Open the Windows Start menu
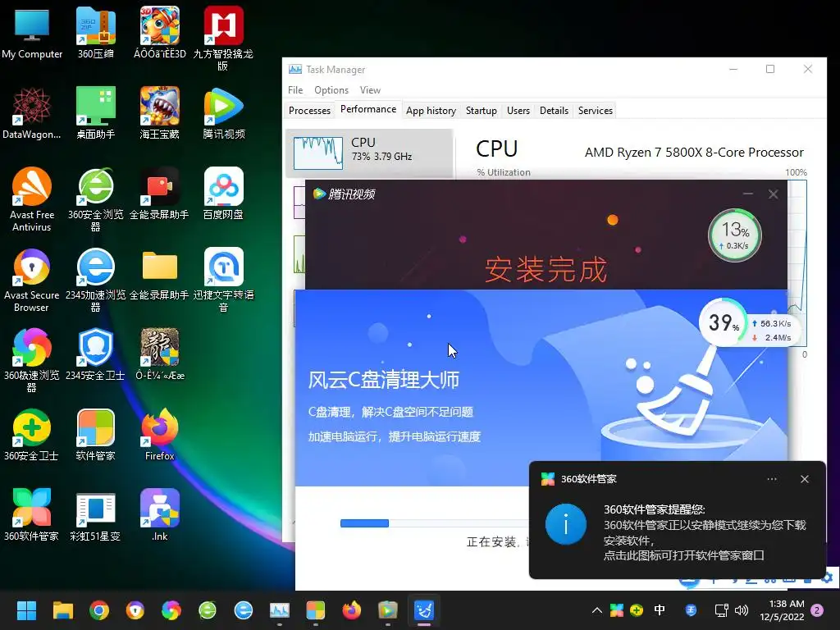Screen dimensions: 840x630 tap(26, 610)
